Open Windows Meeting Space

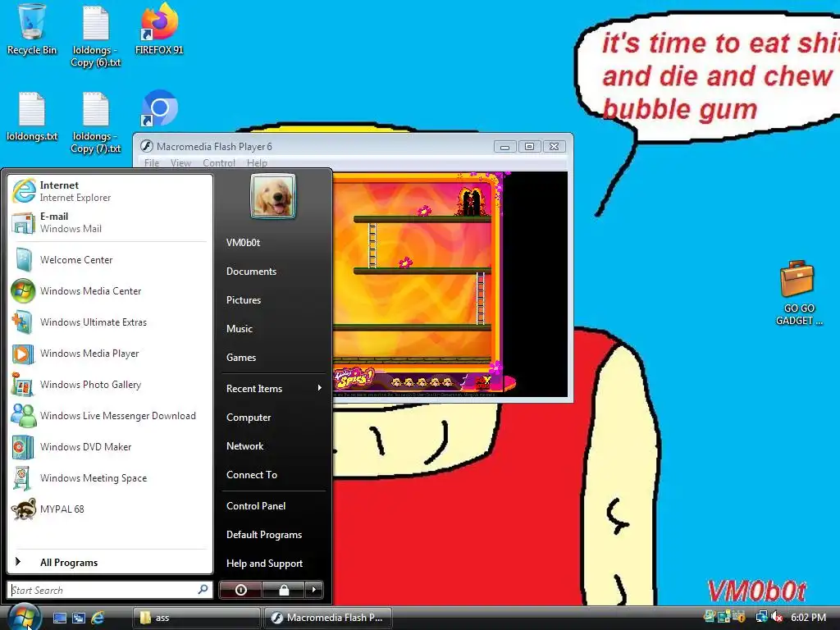coord(110,478)
